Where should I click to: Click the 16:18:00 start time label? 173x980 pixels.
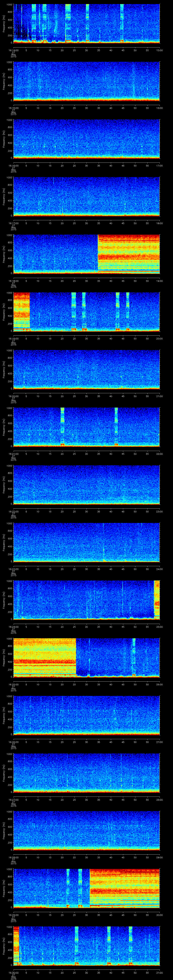(13, 281)
